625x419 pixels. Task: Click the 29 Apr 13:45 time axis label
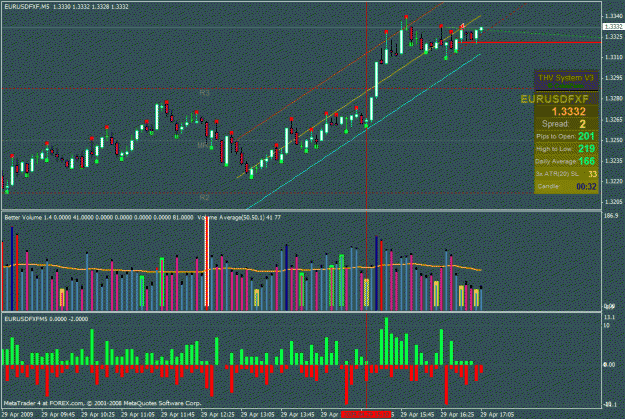[298, 415]
